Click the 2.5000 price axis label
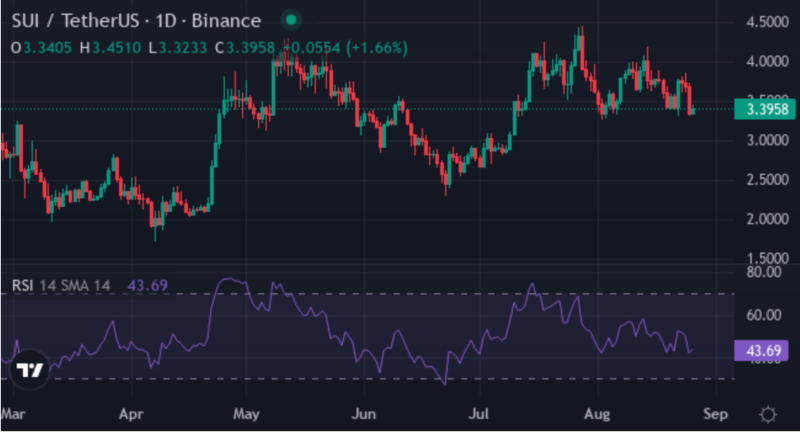This screenshot has height=432, width=800. click(767, 180)
